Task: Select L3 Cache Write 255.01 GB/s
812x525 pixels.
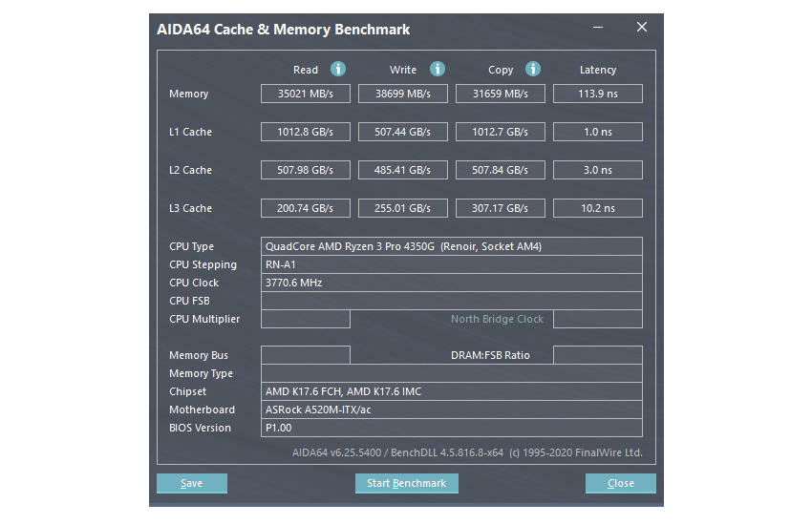Action: tap(403, 208)
